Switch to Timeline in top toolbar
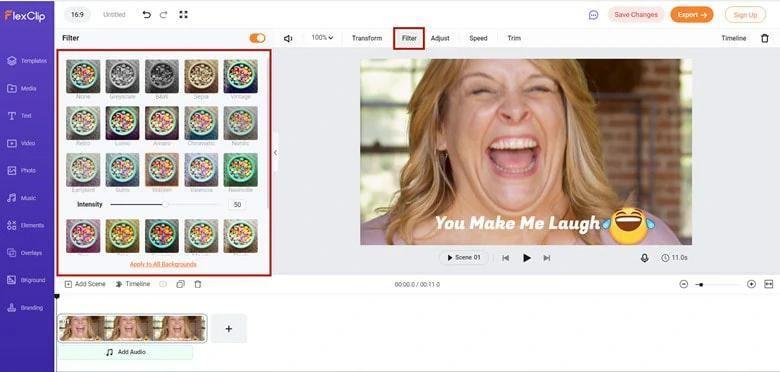 (734, 38)
